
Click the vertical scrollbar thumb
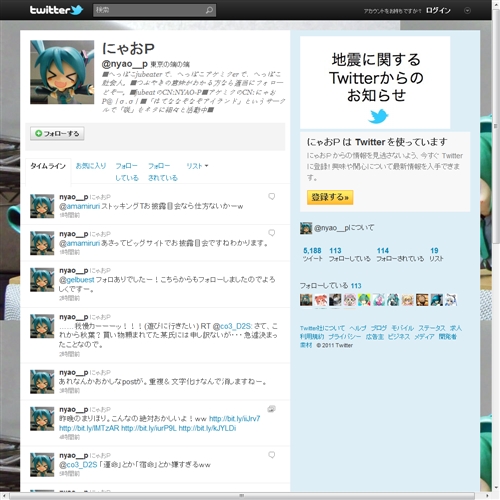[496, 128]
